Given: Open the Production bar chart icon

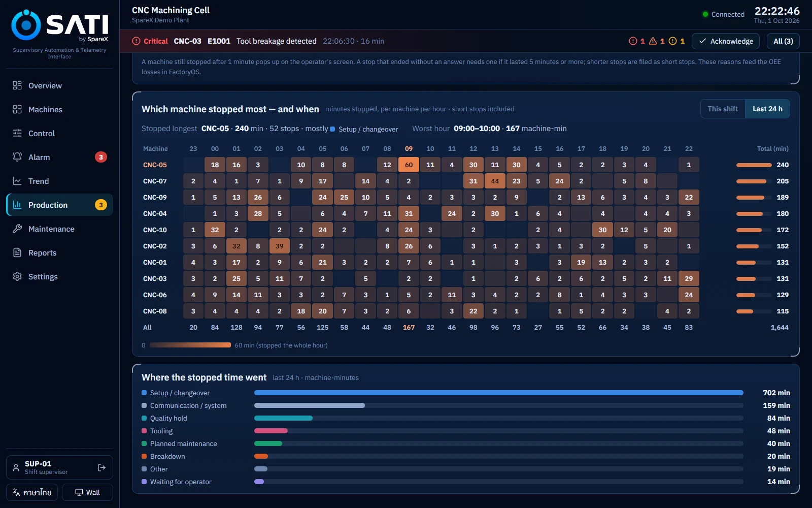Looking at the screenshot, I should coord(17,205).
